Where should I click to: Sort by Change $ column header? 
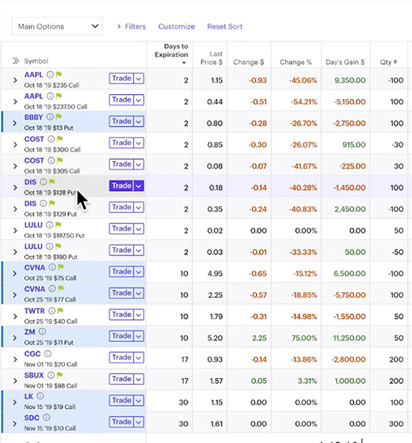tap(248, 62)
